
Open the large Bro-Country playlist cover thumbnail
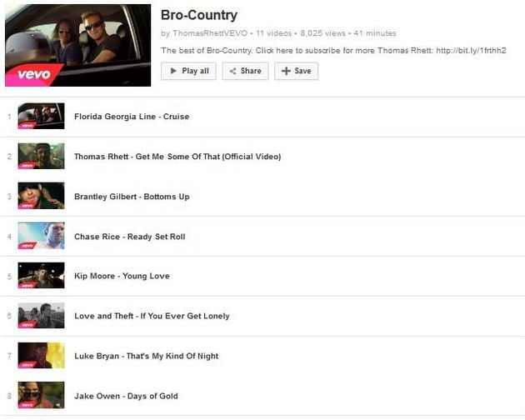pos(78,45)
